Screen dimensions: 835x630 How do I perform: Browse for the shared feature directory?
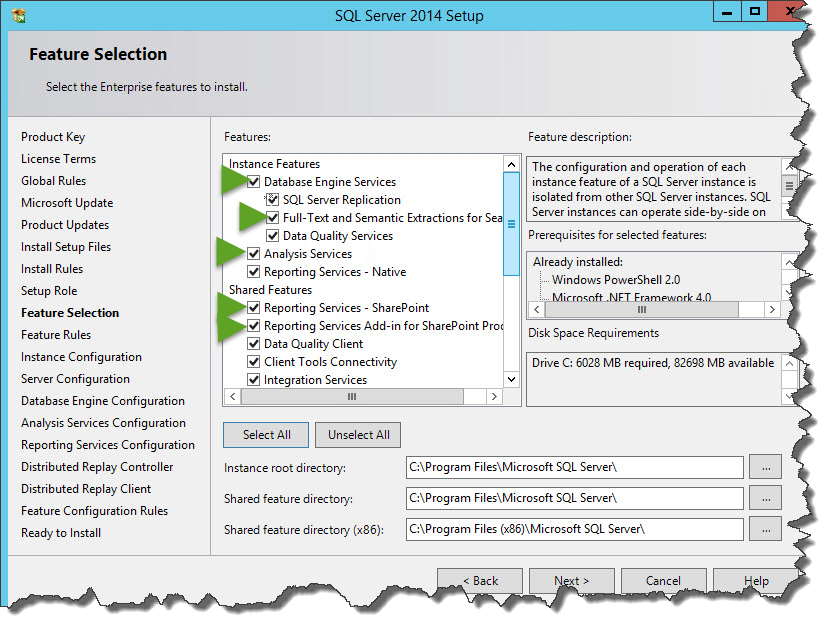coord(767,497)
